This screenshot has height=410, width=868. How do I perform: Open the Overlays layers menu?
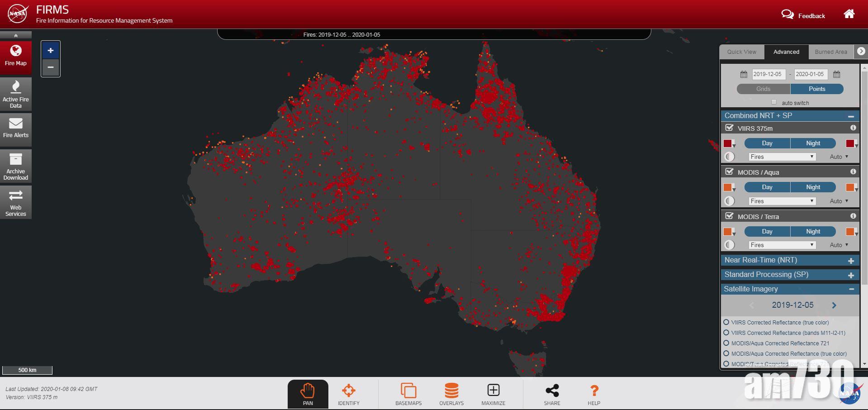pyautogui.click(x=451, y=394)
